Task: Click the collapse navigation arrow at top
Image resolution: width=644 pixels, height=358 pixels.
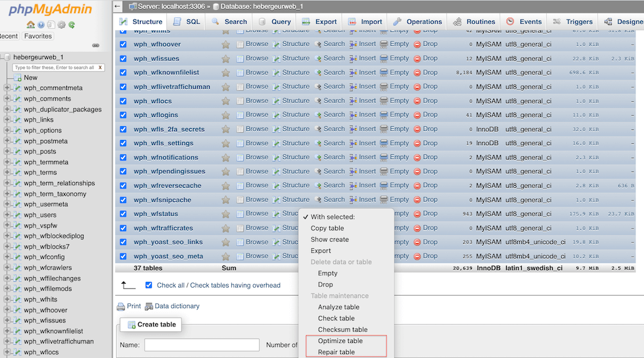Action: pos(118,6)
